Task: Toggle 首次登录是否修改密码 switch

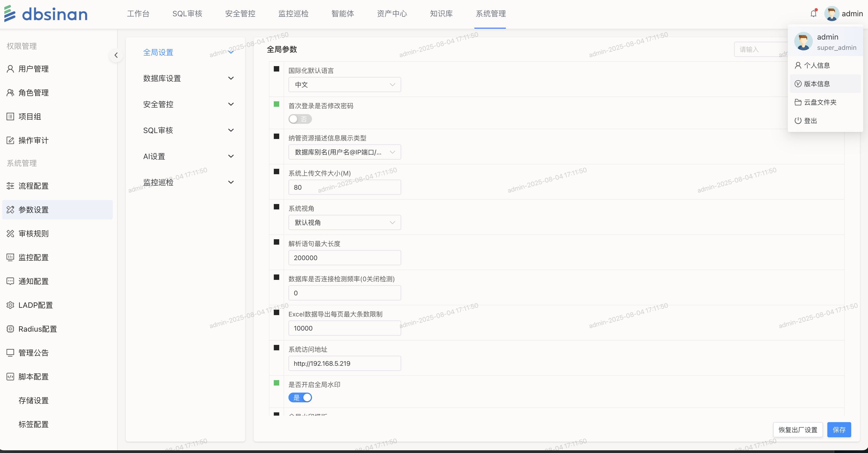Action: coord(300,119)
